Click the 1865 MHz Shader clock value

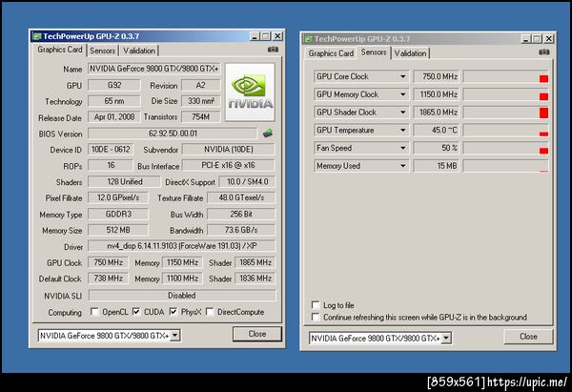point(255,262)
